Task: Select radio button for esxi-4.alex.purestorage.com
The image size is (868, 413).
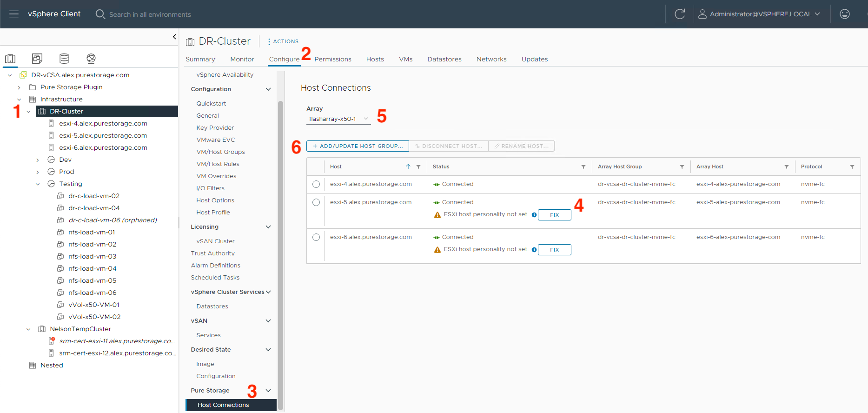Action: [316, 184]
